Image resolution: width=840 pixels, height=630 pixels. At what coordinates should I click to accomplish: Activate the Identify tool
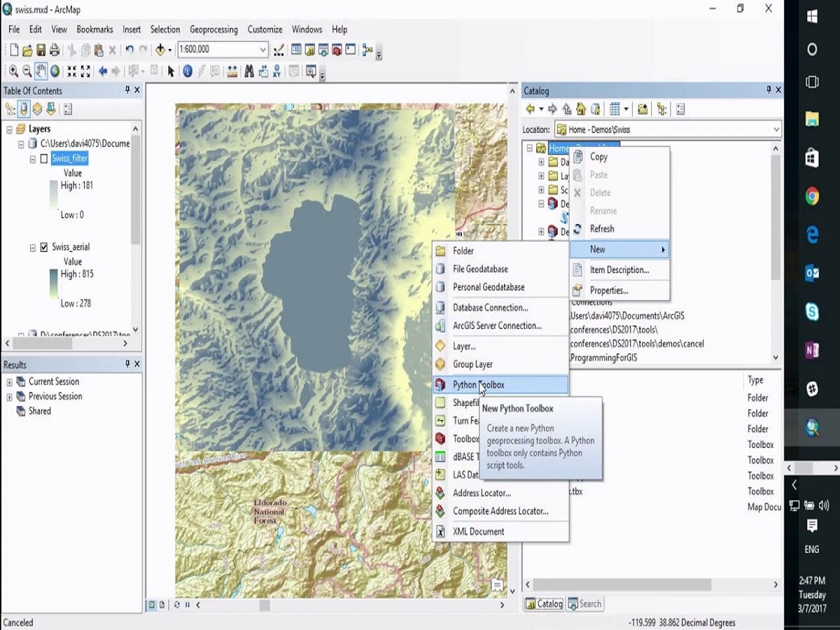point(188,71)
